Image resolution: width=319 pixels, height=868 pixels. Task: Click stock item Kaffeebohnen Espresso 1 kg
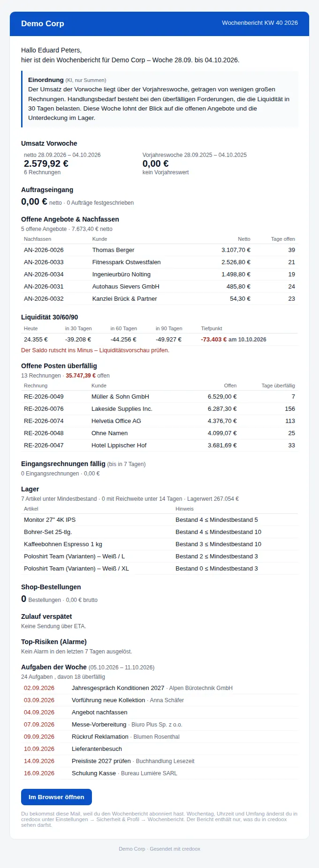[x=63, y=544]
